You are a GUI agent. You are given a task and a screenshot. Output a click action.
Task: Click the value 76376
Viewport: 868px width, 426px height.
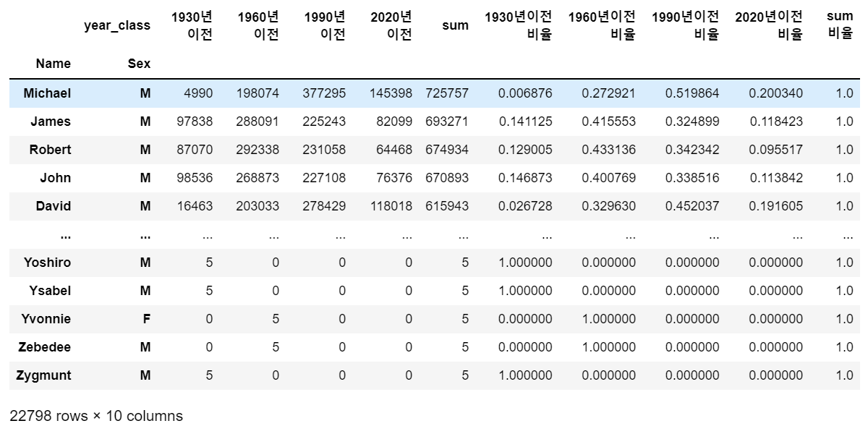coord(394,178)
